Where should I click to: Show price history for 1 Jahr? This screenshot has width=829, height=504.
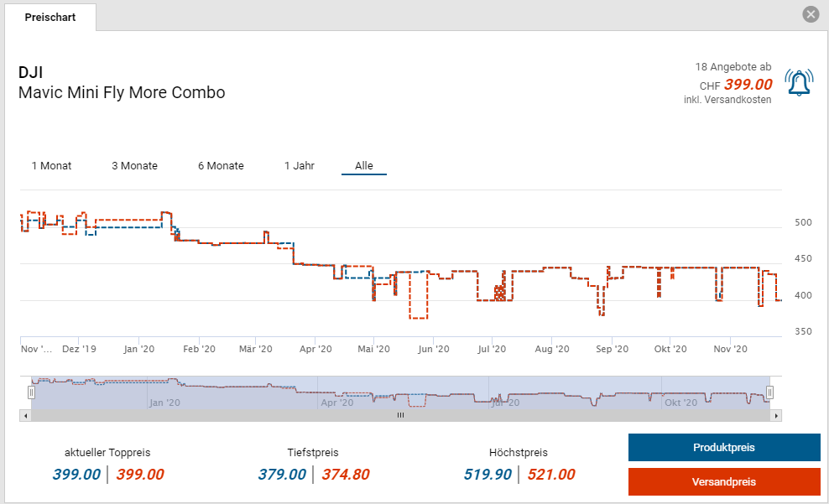click(300, 166)
